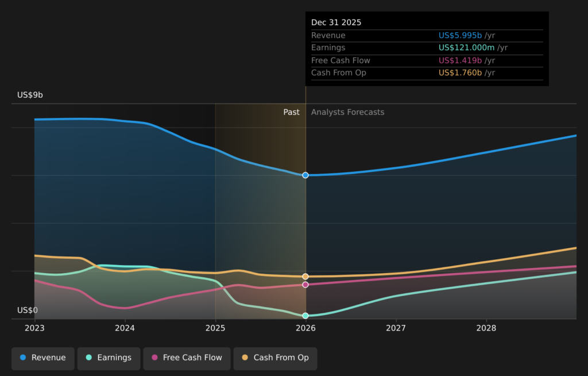Click the 2027 axis label on the timeline

[396, 328]
